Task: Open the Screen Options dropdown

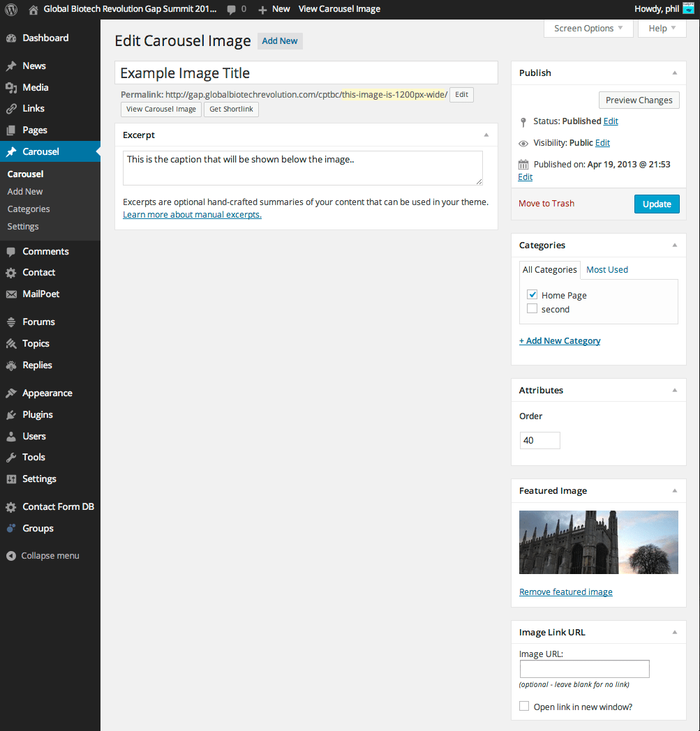Action: [x=588, y=28]
